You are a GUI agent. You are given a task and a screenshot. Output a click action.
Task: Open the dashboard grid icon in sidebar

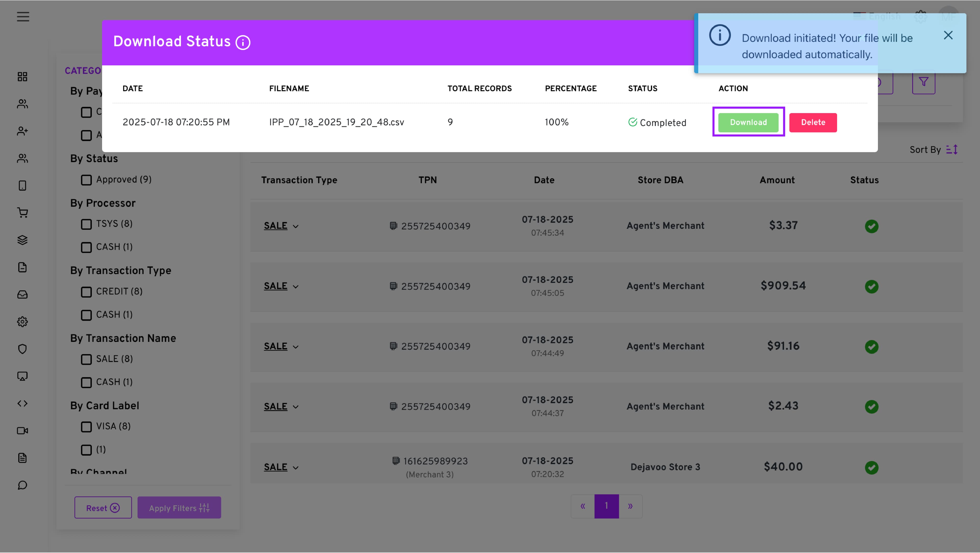point(22,77)
